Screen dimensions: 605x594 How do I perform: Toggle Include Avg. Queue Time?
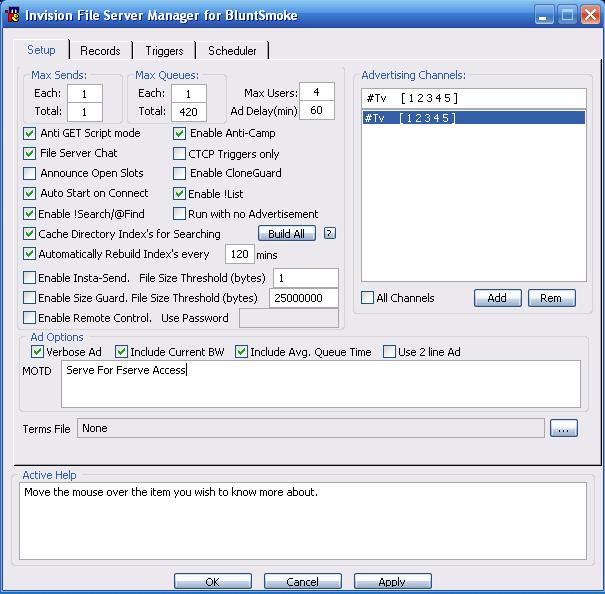[x=242, y=352]
